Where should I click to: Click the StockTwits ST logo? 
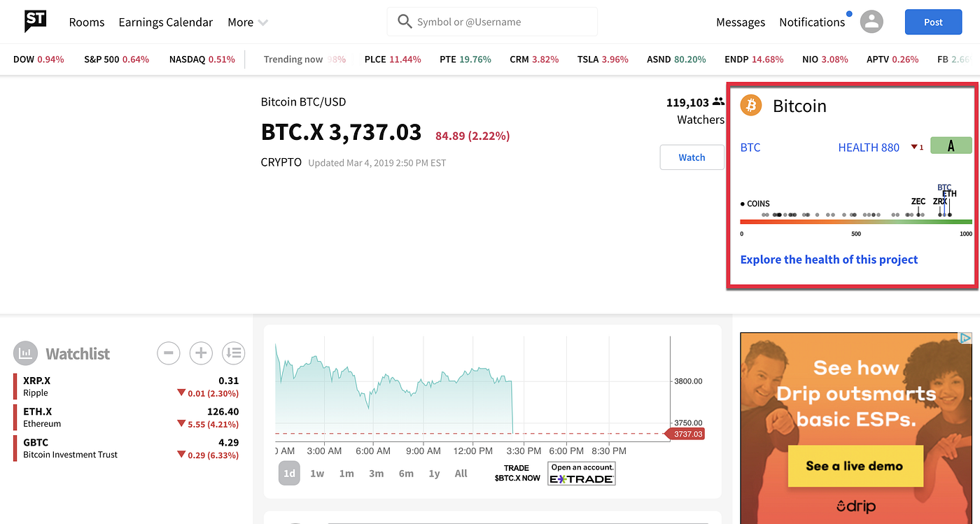click(35, 21)
